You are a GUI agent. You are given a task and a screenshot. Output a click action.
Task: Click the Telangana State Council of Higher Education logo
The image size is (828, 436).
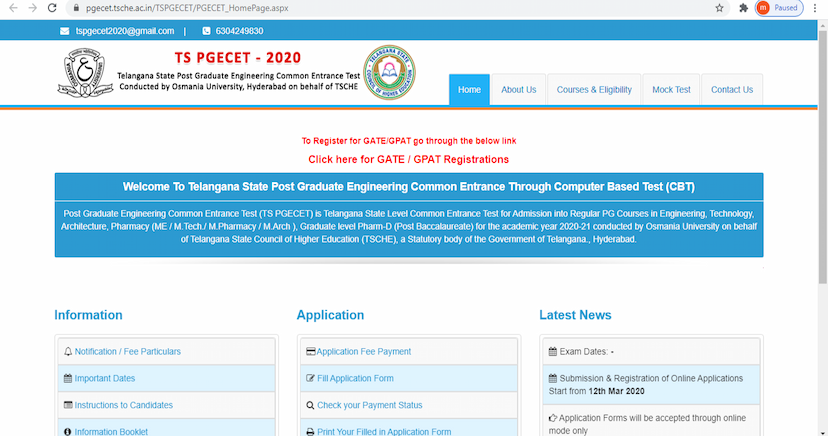click(389, 72)
